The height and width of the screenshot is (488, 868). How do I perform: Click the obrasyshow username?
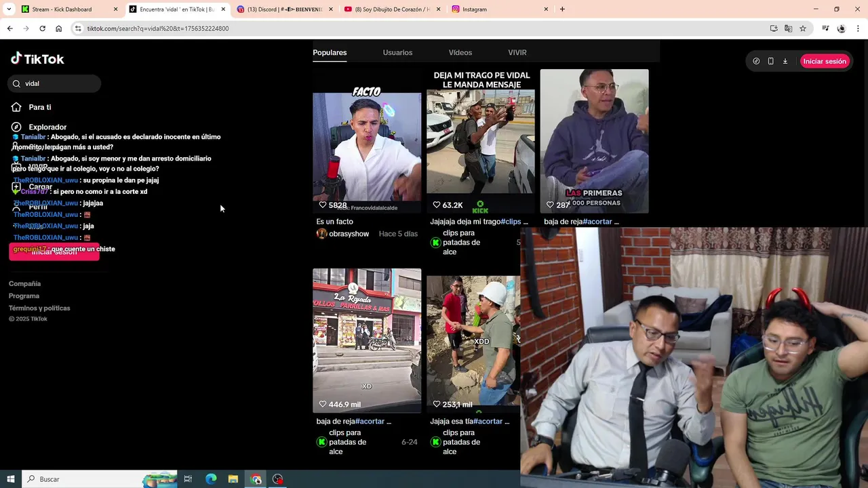coord(349,234)
